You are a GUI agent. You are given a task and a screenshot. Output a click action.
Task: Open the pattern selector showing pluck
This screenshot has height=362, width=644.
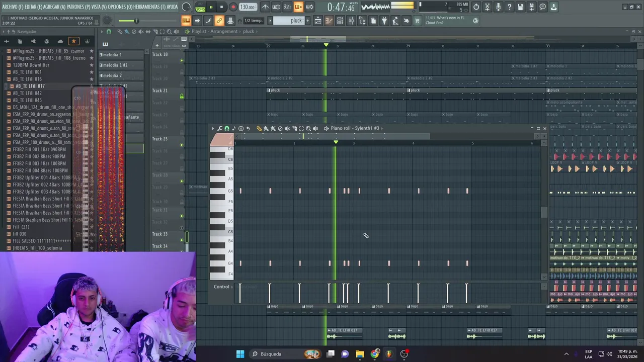289,21
